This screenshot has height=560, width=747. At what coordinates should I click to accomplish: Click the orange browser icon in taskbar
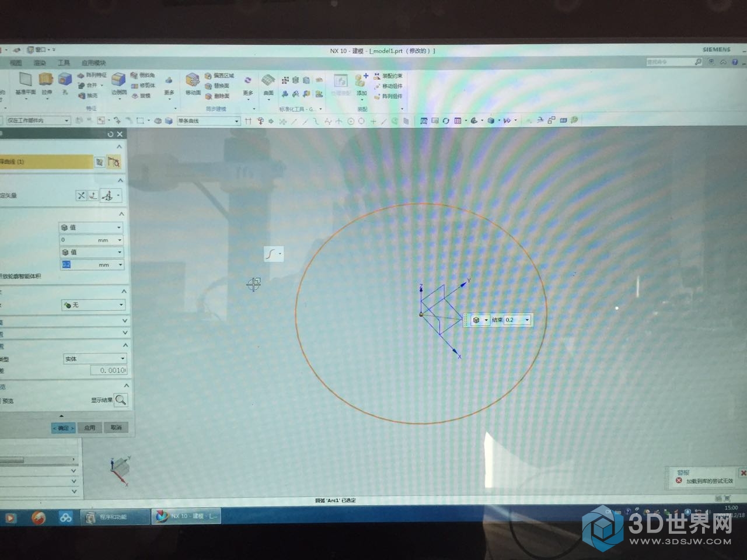click(39, 517)
